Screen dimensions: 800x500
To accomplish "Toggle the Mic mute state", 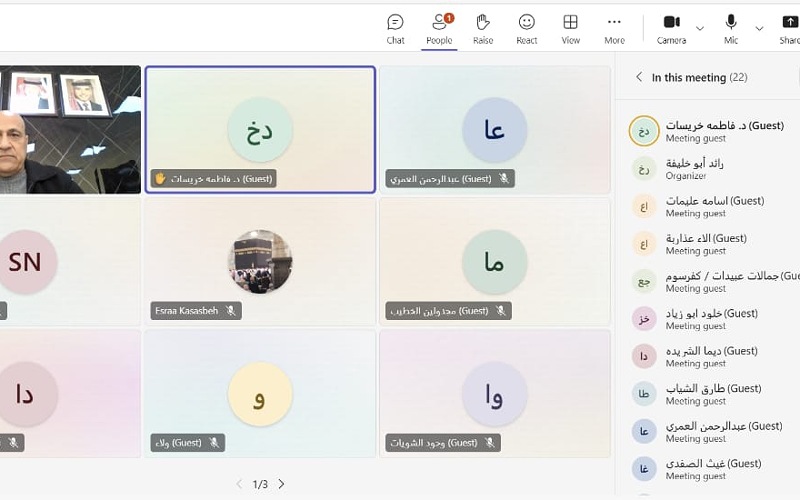I will (x=731, y=28).
